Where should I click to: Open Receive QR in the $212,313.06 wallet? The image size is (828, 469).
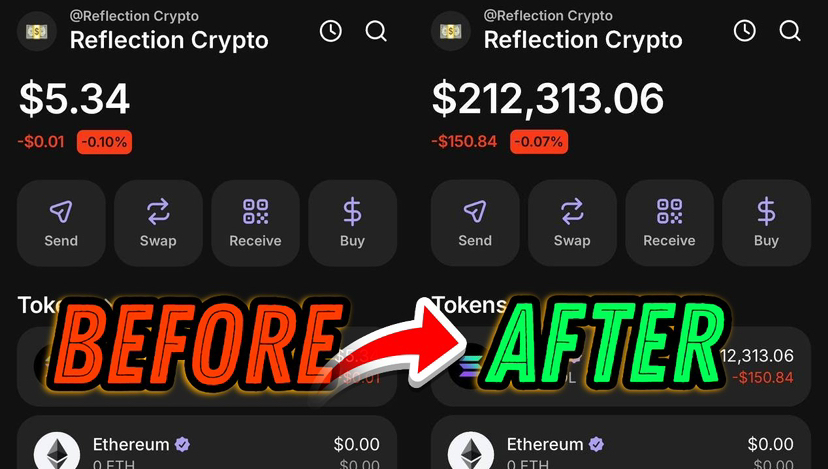coord(670,223)
